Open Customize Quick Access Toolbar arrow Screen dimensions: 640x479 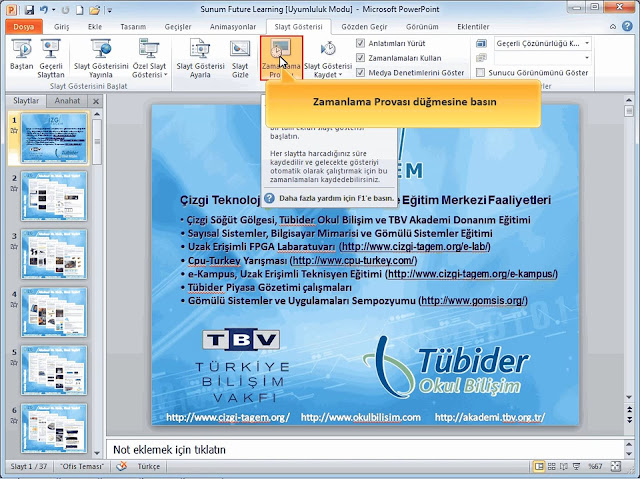[x=109, y=10]
